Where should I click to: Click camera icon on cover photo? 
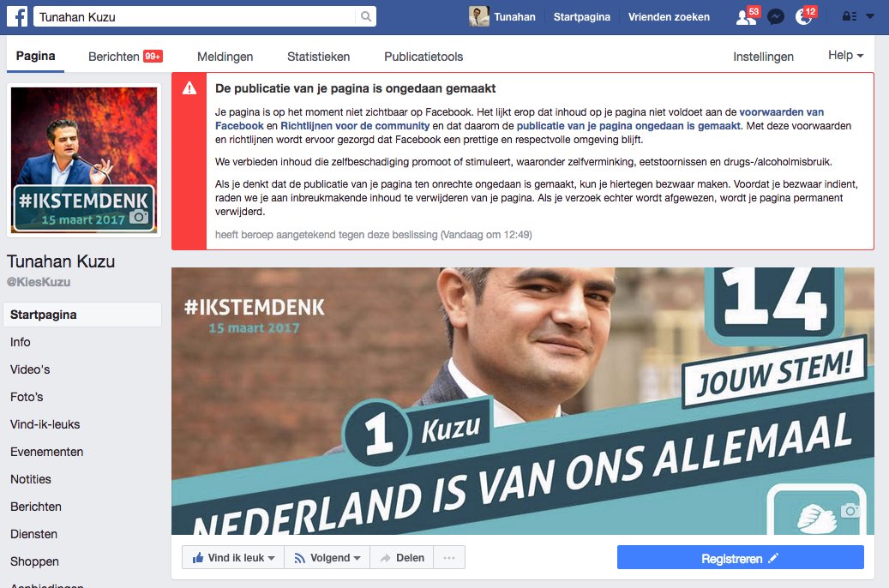[850, 510]
